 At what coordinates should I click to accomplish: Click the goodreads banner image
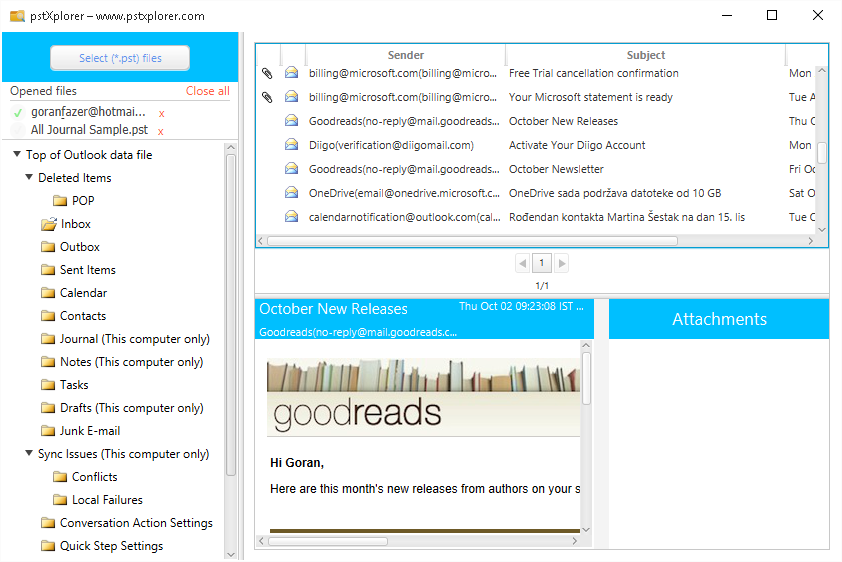tap(423, 397)
